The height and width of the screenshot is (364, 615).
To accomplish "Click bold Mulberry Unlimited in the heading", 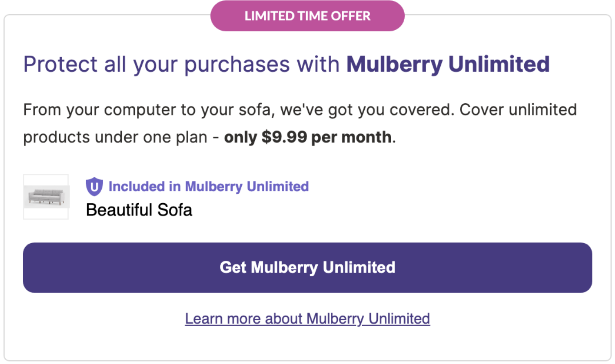I will (x=448, y=64).
